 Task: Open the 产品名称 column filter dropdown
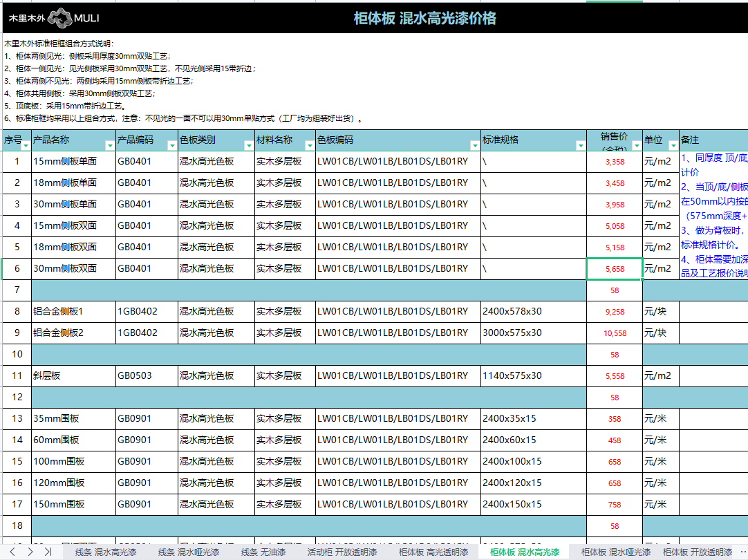pyautogui.click(x=109, y=145)
